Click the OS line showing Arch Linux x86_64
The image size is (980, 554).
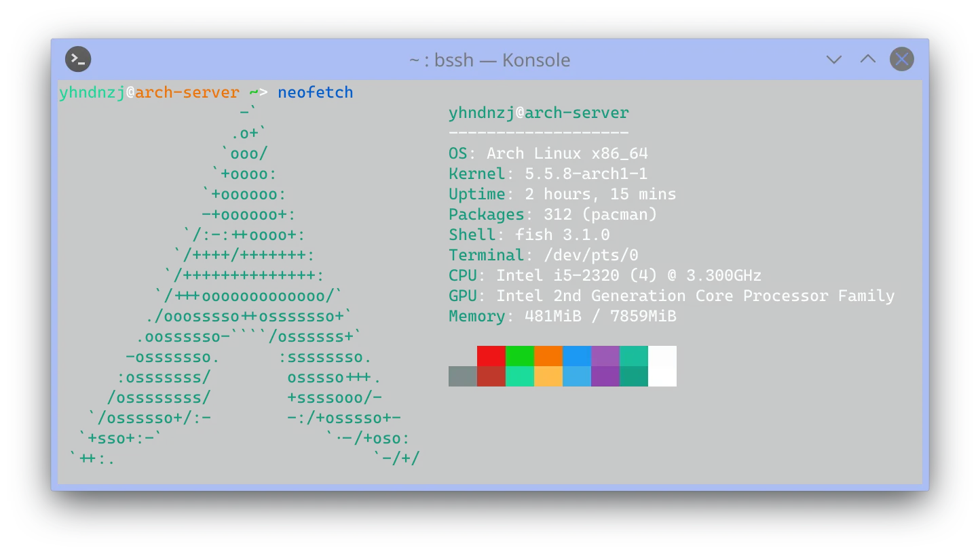coord(548,153)
